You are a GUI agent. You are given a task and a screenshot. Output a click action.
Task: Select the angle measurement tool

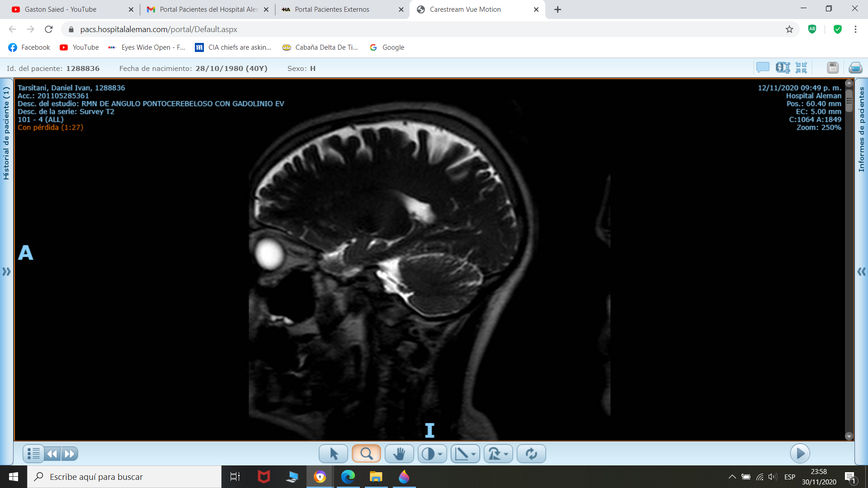tap(461, 454)
